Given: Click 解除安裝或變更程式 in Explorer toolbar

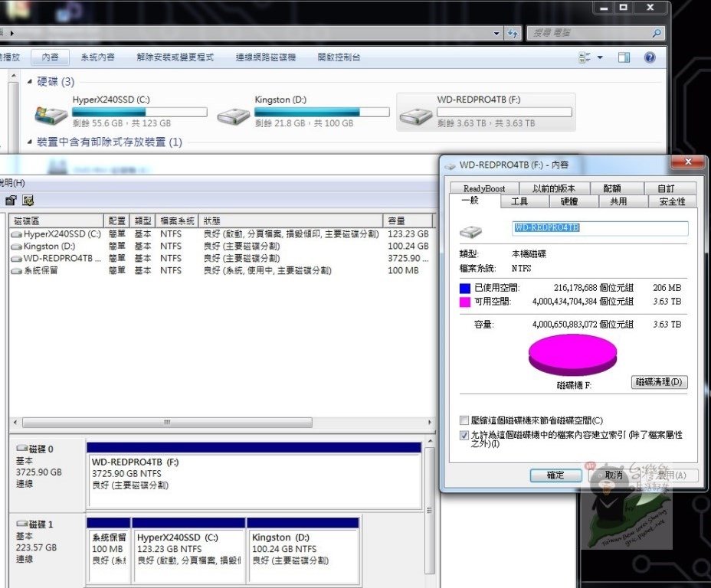Looking at the screenshot, I should point(175,57).
